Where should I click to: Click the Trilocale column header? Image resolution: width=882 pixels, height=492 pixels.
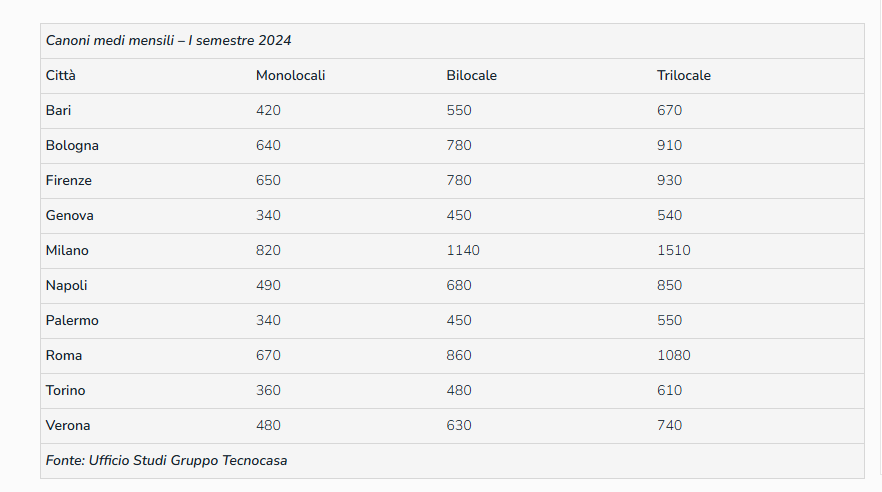click(x=684, y=76)
